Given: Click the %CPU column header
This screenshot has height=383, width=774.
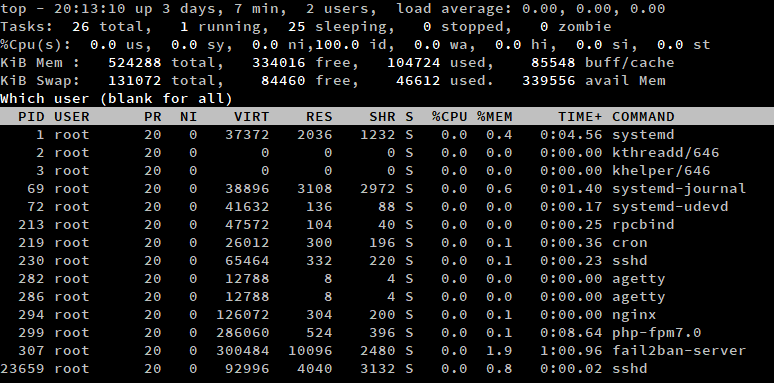Looking at the screenshot, I should click(450, 116).
